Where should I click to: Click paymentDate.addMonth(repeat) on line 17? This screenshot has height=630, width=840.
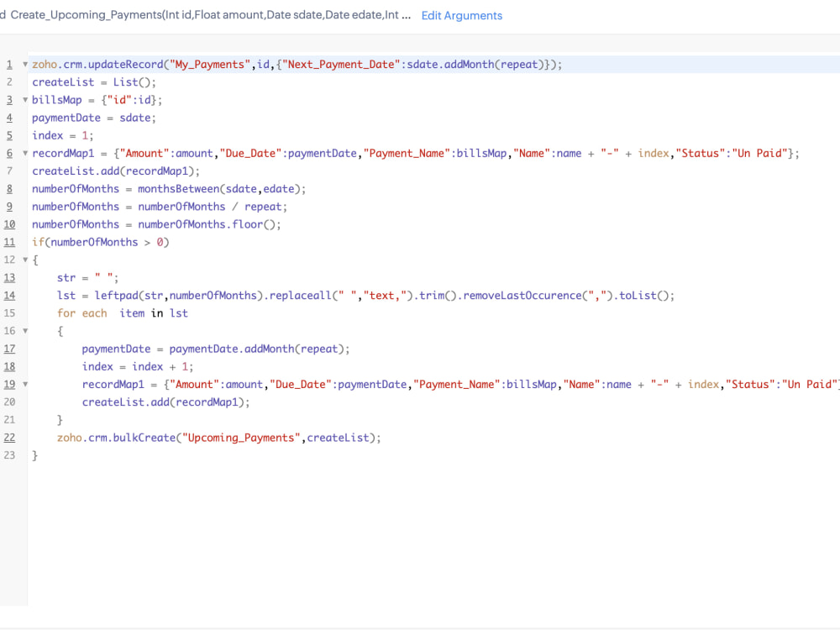256,349
